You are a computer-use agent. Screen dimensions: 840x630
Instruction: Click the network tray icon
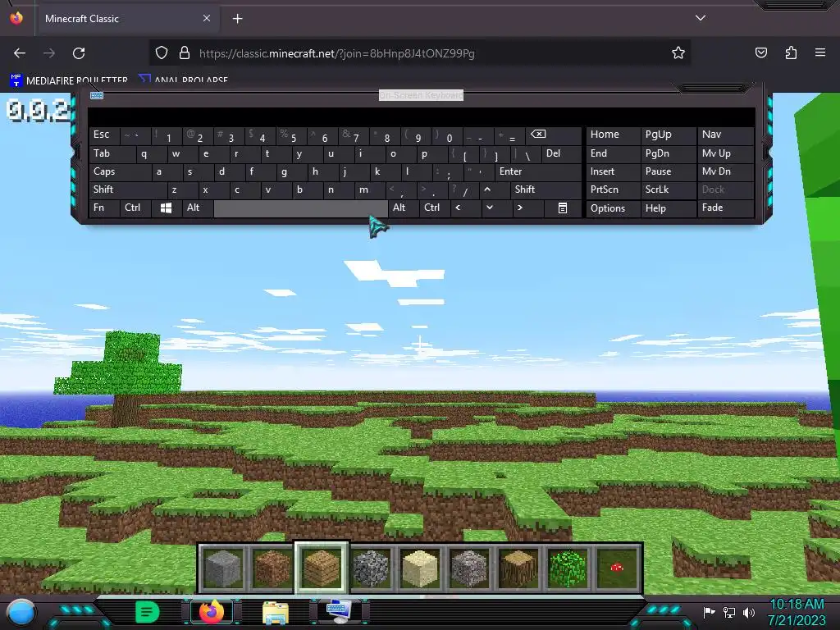pos(728,612)
